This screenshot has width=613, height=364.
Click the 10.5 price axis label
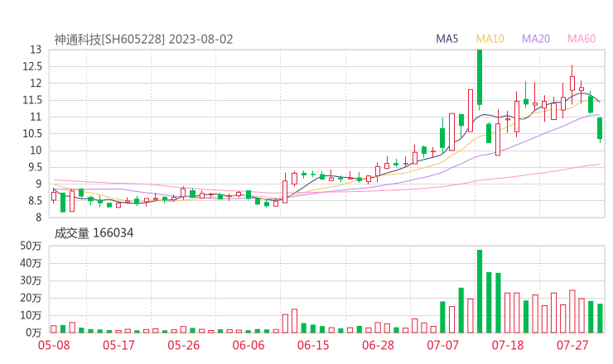point(32,134)
